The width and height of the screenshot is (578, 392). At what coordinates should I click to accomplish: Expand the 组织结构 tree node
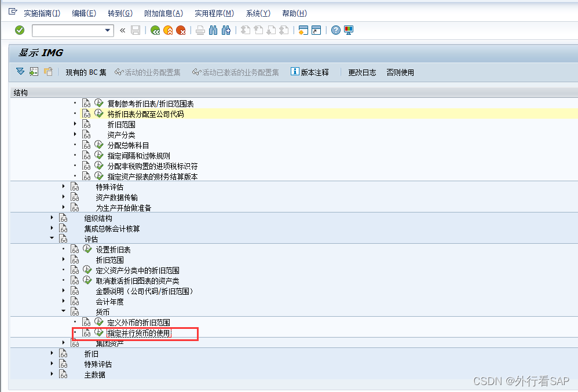(52, 217)
